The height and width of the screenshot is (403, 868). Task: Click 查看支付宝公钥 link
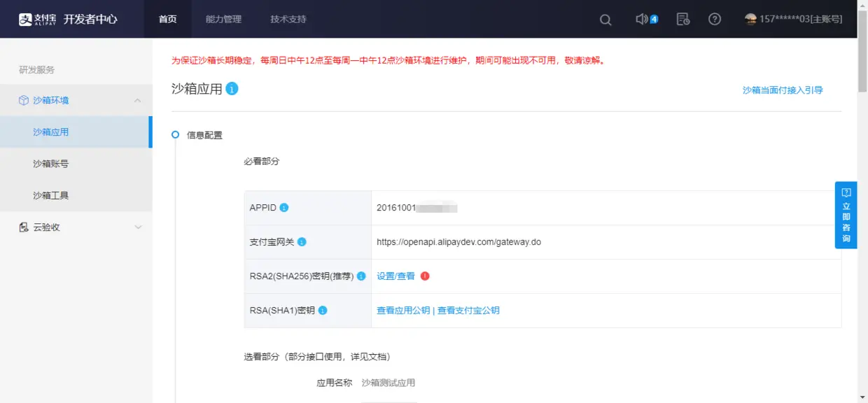(x=468, y=311)
